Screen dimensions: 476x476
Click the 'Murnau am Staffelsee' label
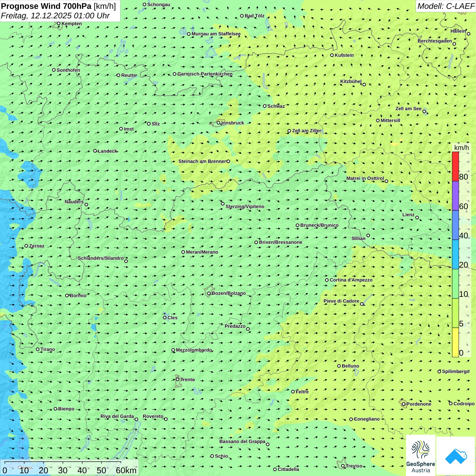click(x=216, y=34)
